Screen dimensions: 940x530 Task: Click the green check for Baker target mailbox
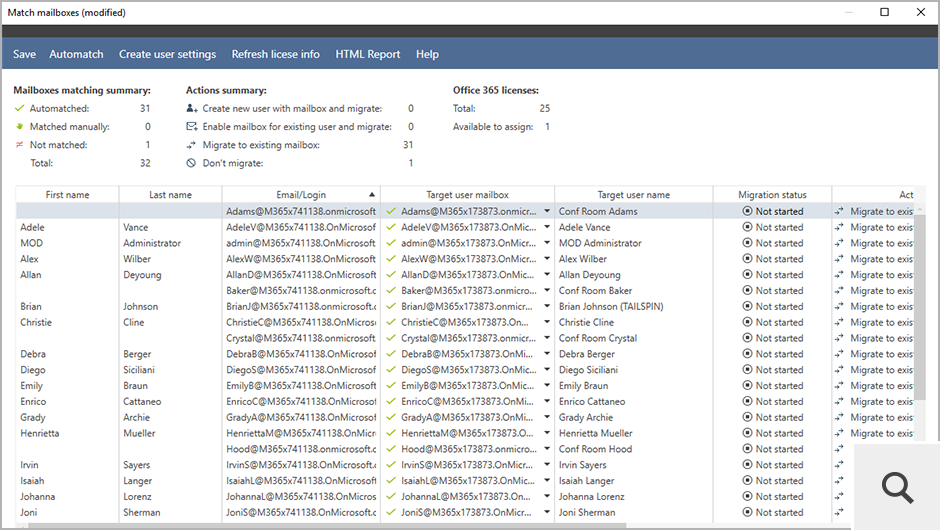pos(391,290)
